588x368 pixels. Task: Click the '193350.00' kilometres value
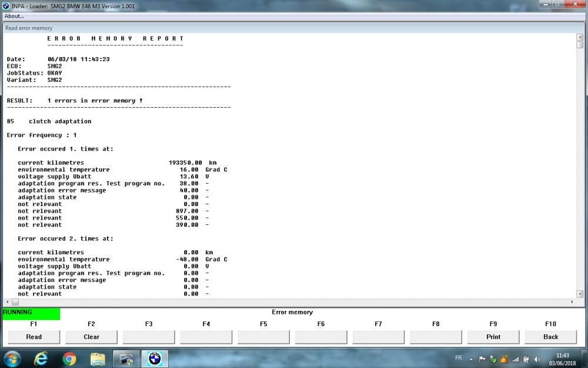(x=185, y=163)
